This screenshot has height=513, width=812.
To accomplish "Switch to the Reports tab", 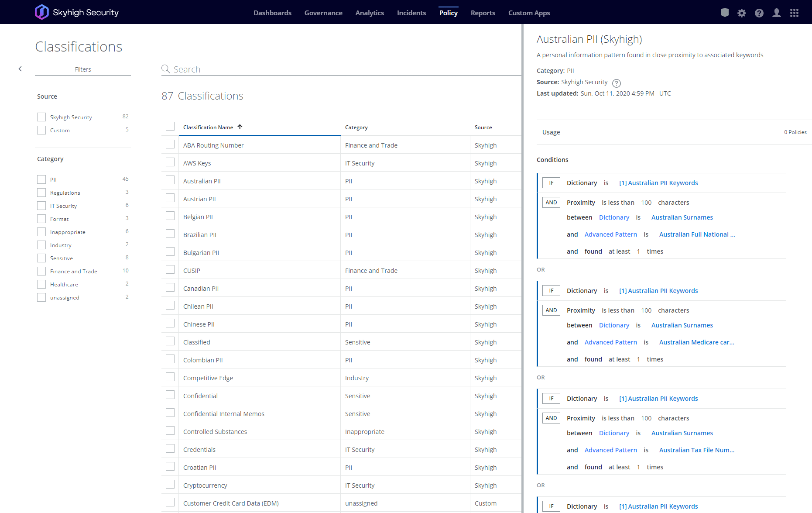I will point(483,13).
